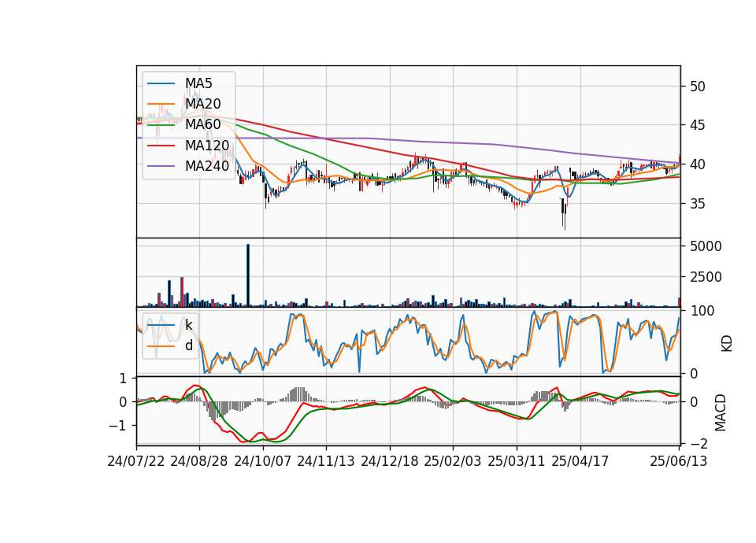
Task: Click the 25/06/13 date axis label
Action: tap(678, 461)
